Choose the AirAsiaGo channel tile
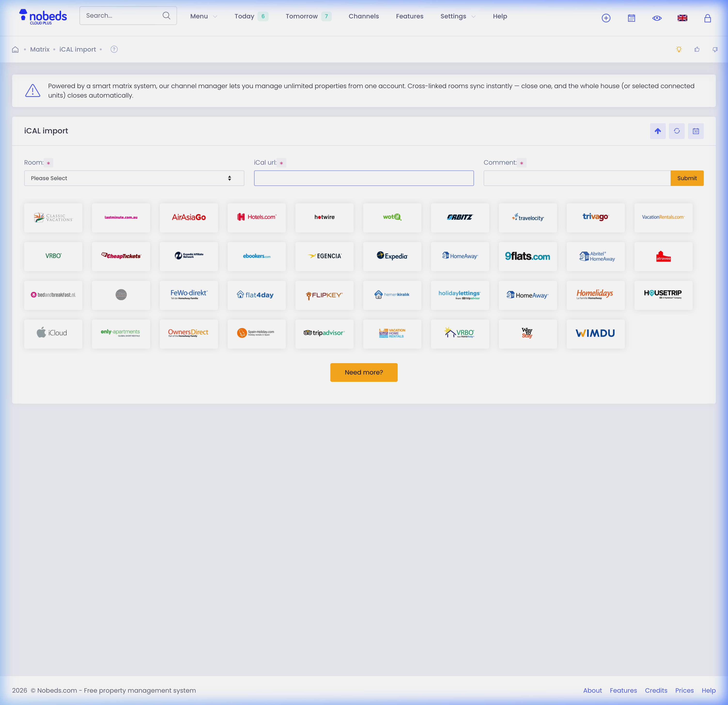728x705 pixels. pos(189,218)
